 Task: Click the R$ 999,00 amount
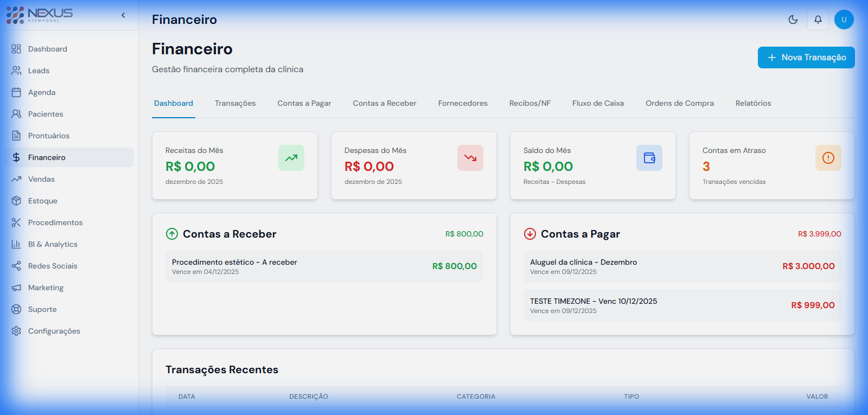[x=813, y=305]
